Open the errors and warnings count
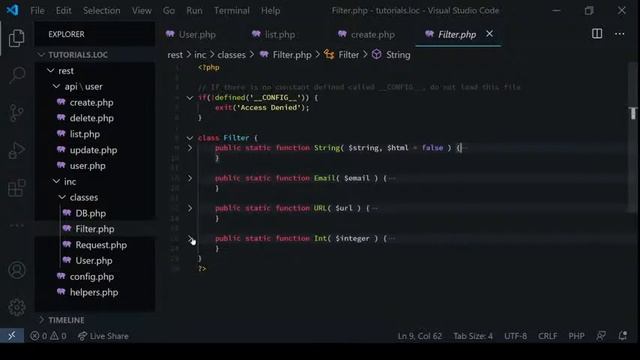Screen dimensions: 640x360 (48, 336)
